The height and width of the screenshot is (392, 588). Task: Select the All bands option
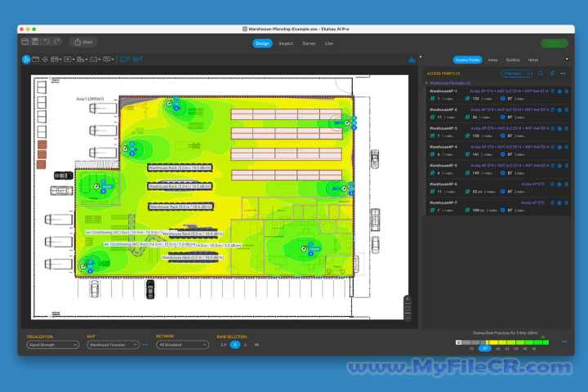click(256, 345)
